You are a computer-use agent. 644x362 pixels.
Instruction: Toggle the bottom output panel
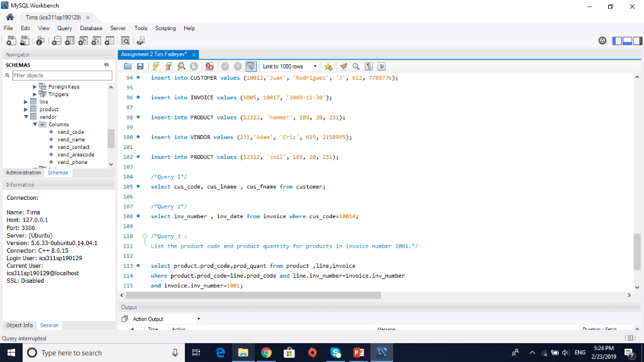coord(627,41)
